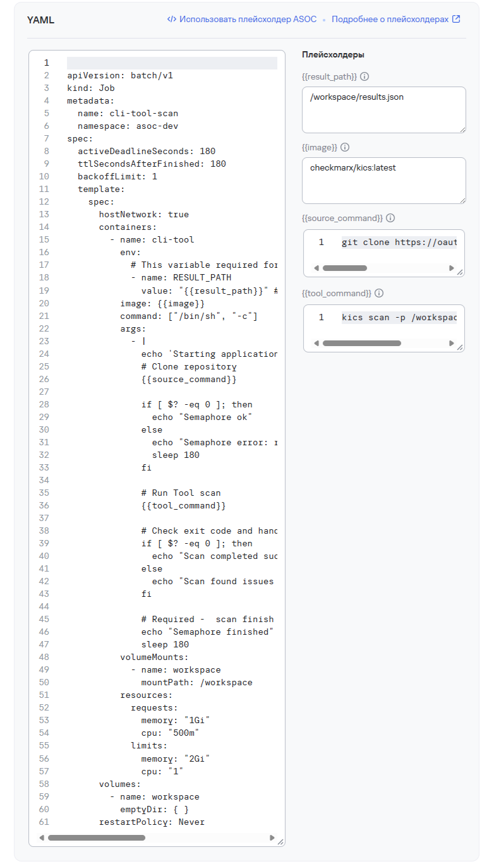Click the /workspace/results.json input field
504x864 pixels.
384,110
